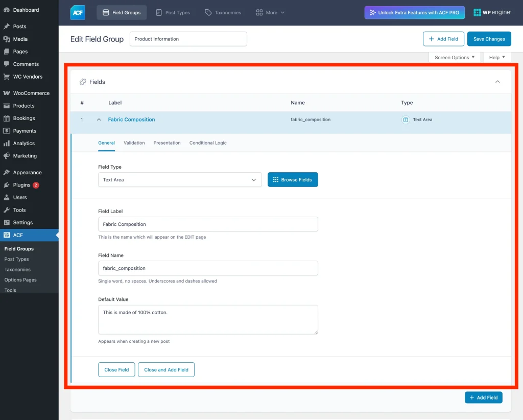The image size is (523, 420).
Task: Click the Field Name input
Action: tap(208, 268)
